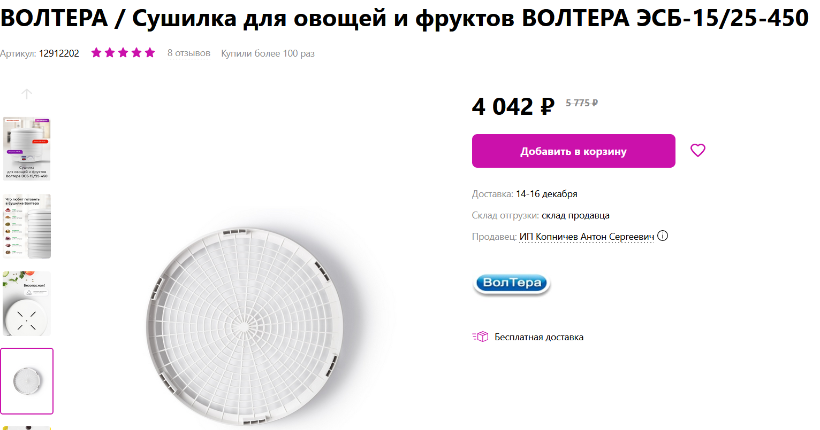Add product to favorites with heart icon
This screenshot has height=430, width=820.
pyautogui.click(x=698, y=151)
